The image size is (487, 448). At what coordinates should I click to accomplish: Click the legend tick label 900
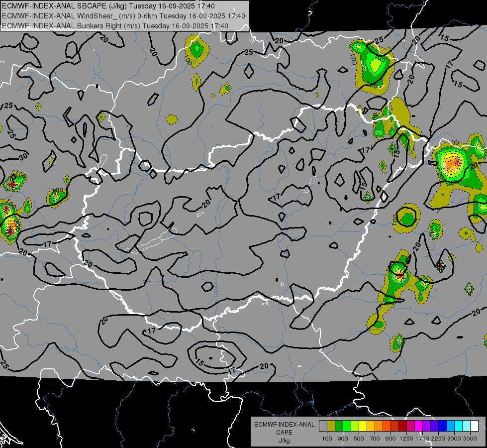tap(390, 439)
